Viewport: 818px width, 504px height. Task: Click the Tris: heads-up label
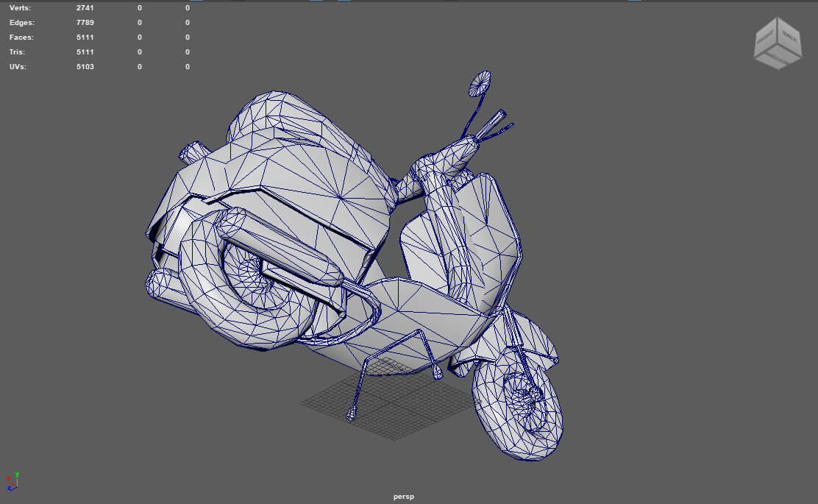coord(17,52)
